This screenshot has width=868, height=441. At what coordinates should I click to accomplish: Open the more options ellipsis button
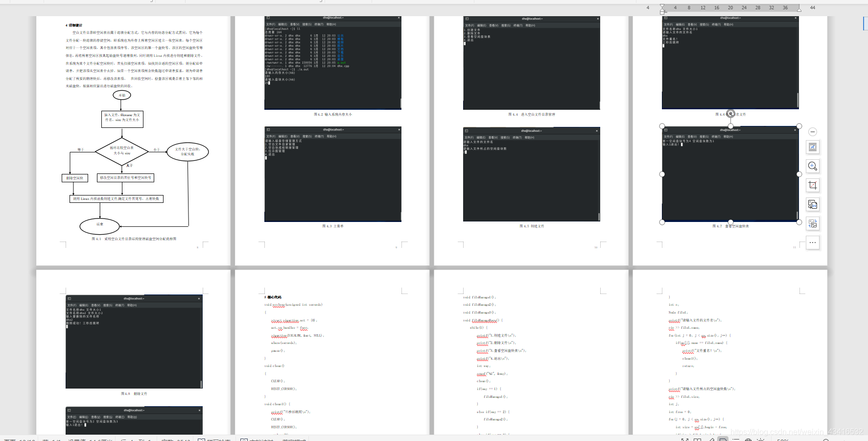pyautogui.click(x=813, y=243)
